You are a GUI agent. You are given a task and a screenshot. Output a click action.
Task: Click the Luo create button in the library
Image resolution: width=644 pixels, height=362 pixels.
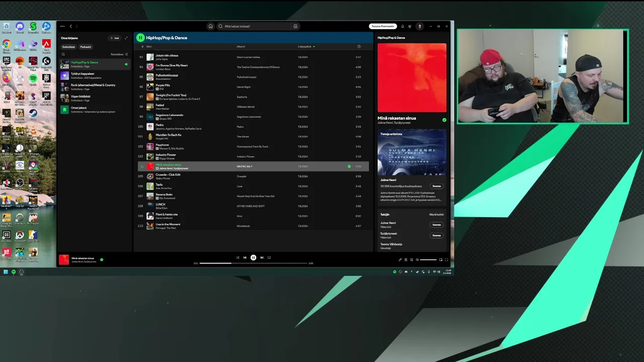(115, 38)
